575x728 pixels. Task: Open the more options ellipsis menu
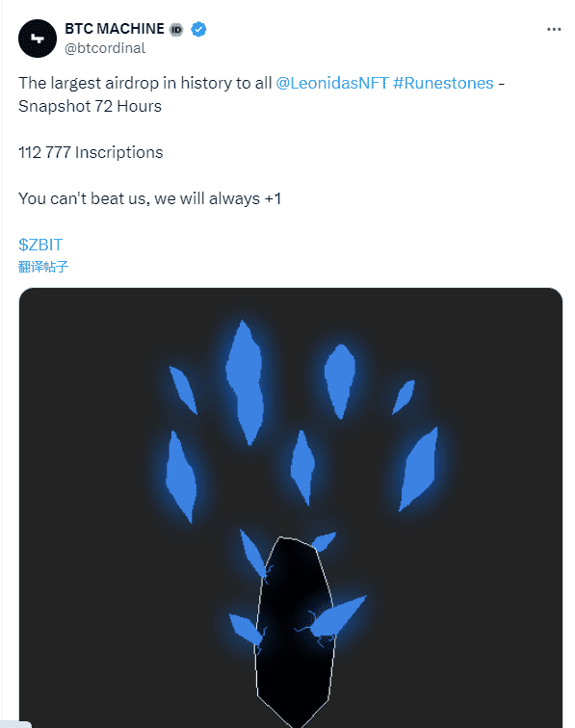[554, 29]
